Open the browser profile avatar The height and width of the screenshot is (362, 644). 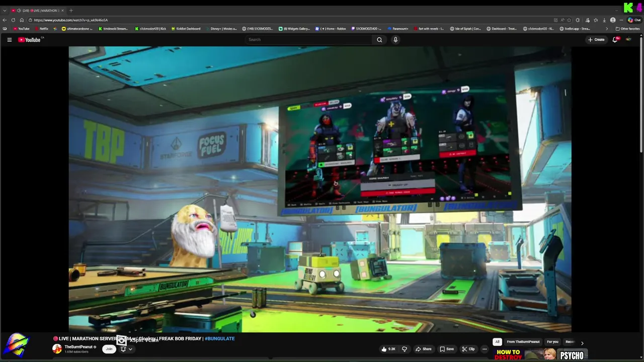613,20
